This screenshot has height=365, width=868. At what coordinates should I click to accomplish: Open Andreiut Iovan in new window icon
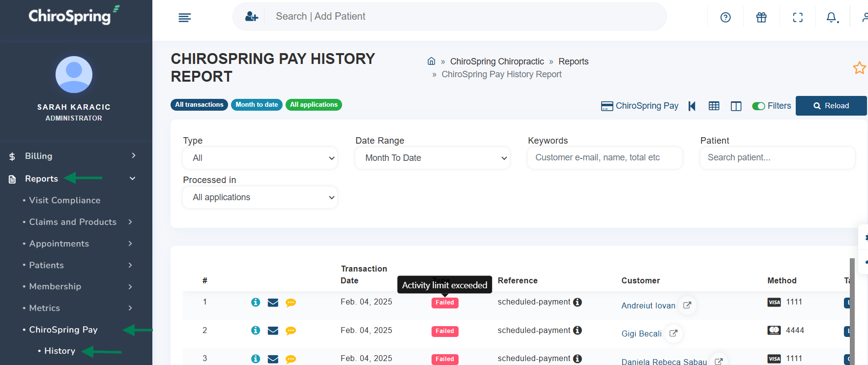pos(687,305)
